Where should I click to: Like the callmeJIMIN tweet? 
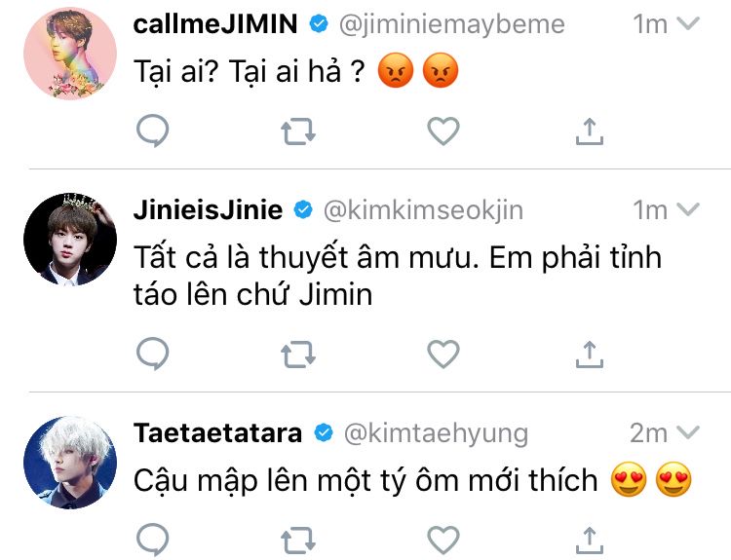443,131
